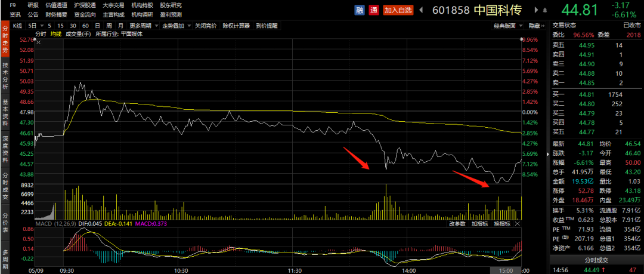644x274 pixels.
Task: Open the 资金流向 menu item
Action: point(85,14)
